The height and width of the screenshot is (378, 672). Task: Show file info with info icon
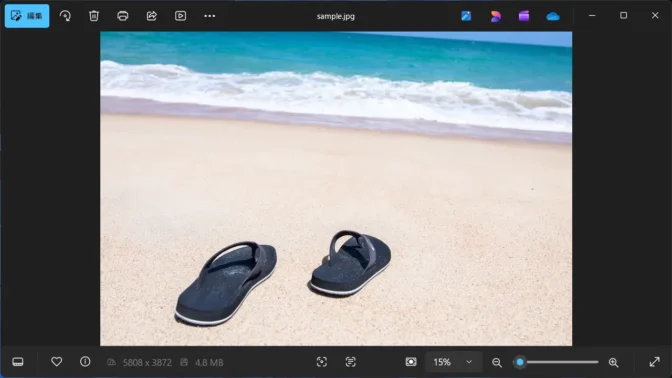(85, 362)
